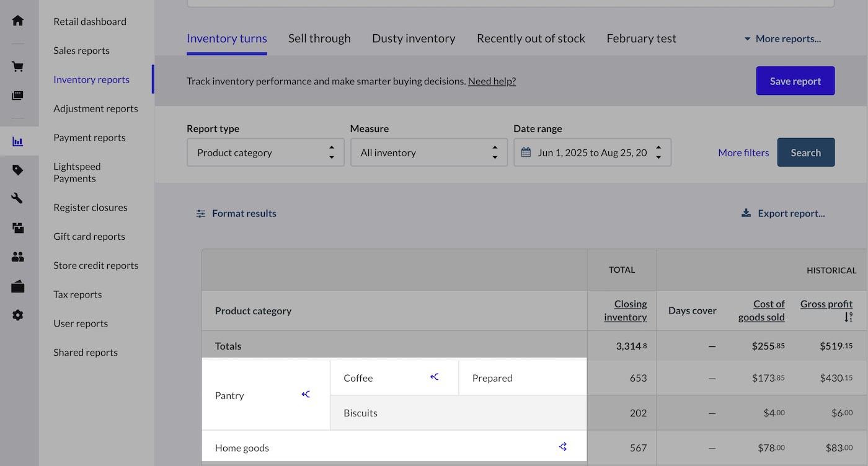Open the Dusty inventory report tab
Viewport: 868px width, 466px height.
[414, 38]
